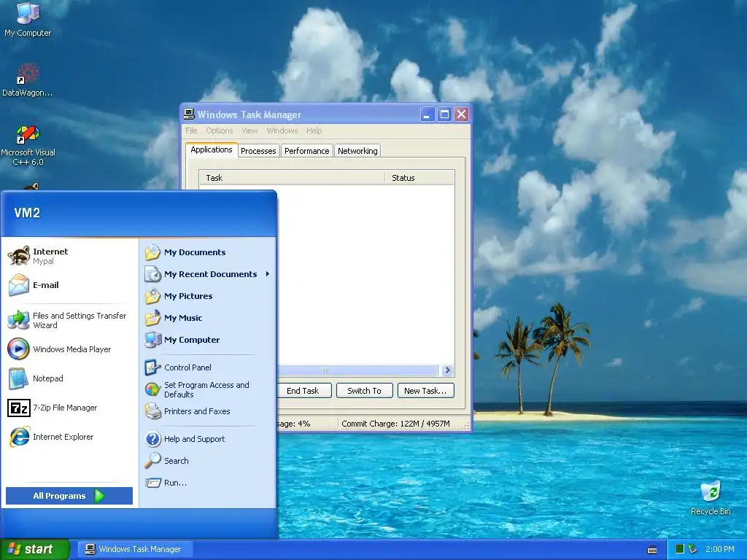Expand All Programs list
This screenshot has height=560, width=747.
pyautogui.click(x=69, y=496)
